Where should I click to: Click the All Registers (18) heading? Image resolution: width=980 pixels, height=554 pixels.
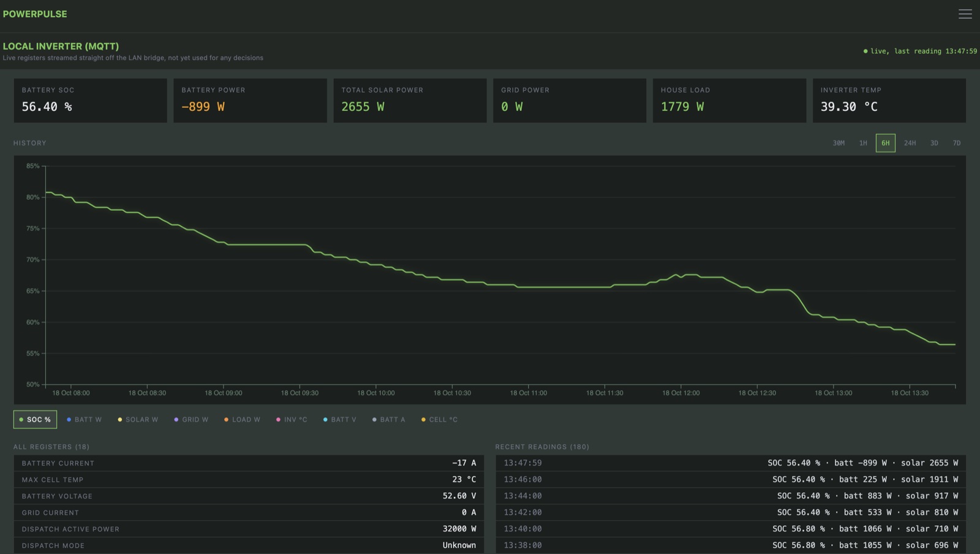click(x=51, y=447)
